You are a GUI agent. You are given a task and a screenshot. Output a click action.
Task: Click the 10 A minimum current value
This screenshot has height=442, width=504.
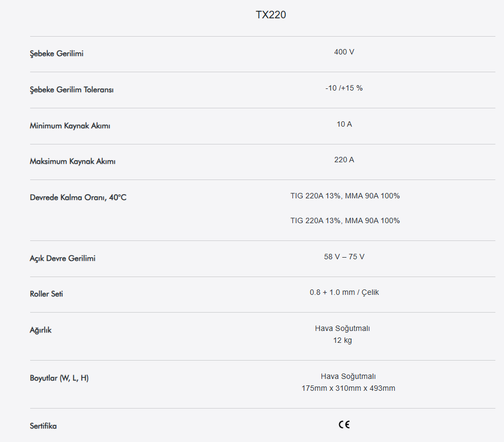[344, 124]
